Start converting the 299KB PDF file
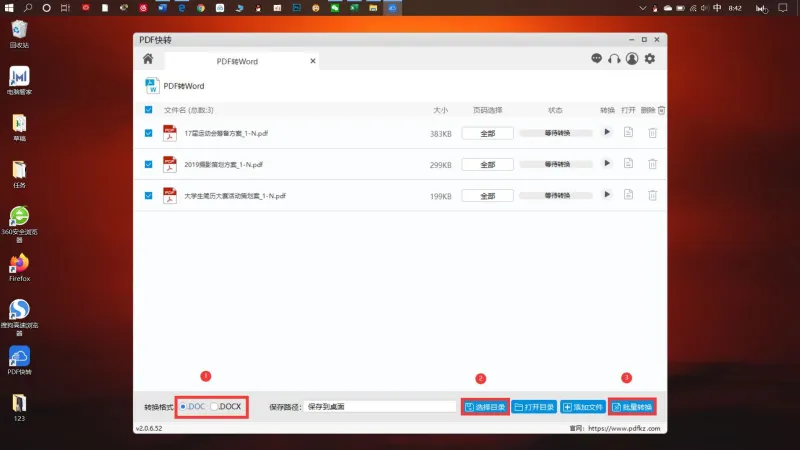The width and height of the screenshot is (800, 450). 607,164
